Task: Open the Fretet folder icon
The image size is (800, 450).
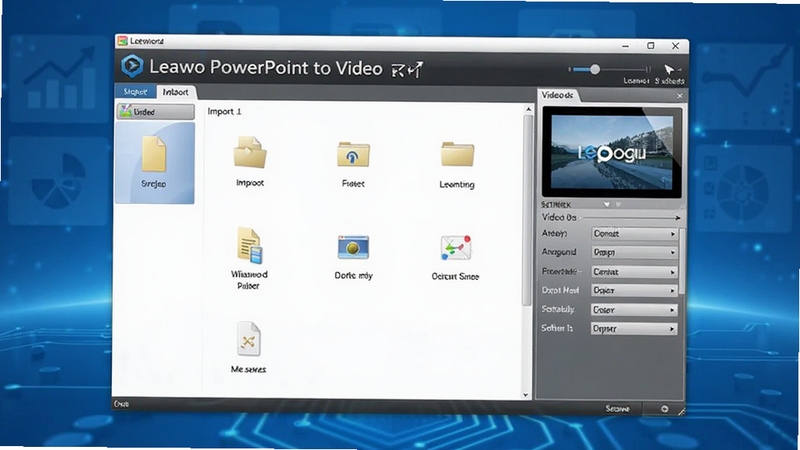Action: [x=353, y=154]
